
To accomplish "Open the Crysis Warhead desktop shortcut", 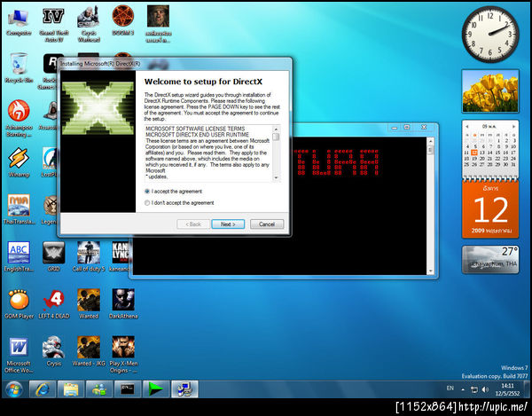I will tap(89, 25).
